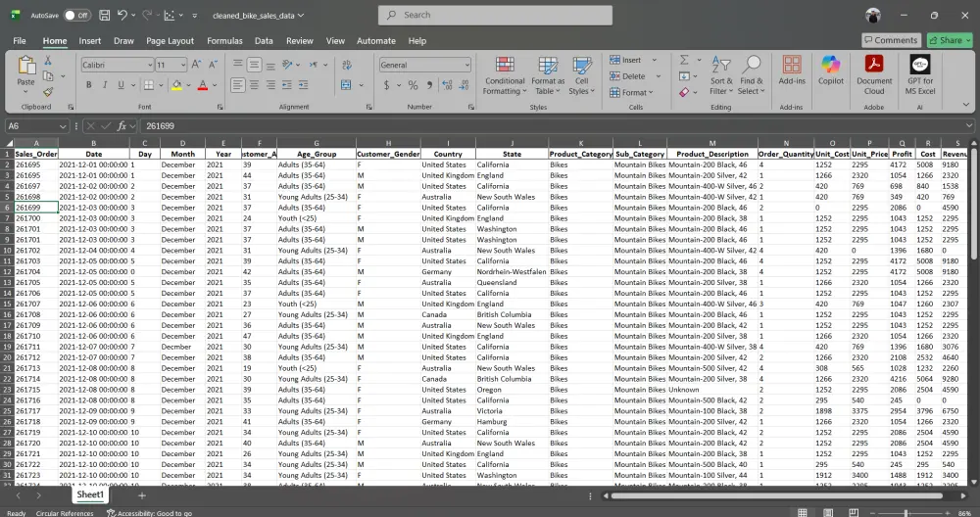Screen dimensions: 980x517
Task: Open Conditional Formatting dropdown
Action: pos(505,75)
